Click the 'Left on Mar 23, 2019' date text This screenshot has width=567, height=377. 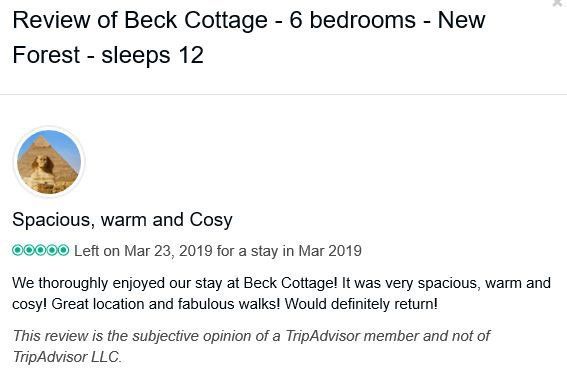[x=143, y=251]
